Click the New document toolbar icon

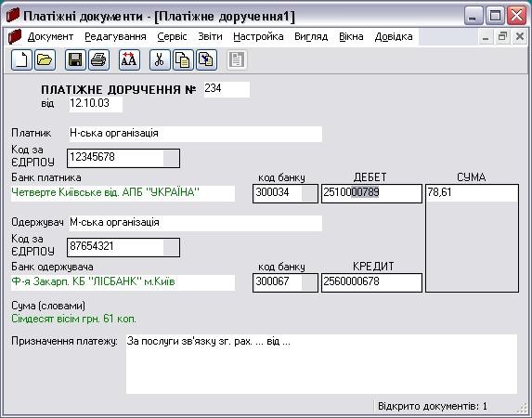pyautogui.click(x=21, y=60)
